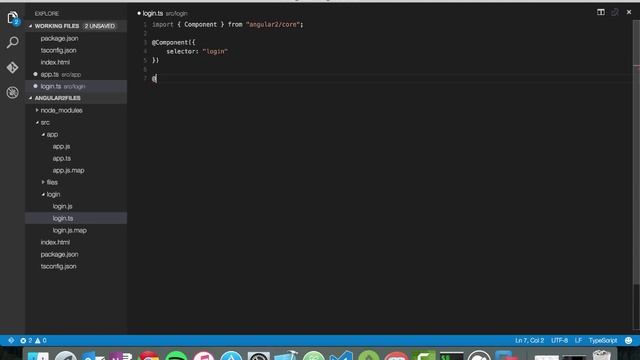This screenshot has width=640, height=360.
Task: Expand the files folder
Action: pyautogui.click(x=43, y=182)
